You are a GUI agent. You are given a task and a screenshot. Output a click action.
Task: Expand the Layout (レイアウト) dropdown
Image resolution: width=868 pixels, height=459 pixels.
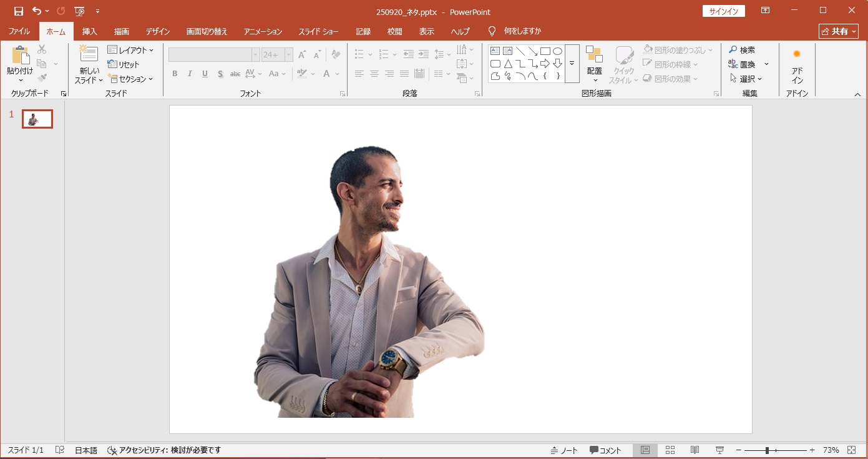[x=131, y=50]
